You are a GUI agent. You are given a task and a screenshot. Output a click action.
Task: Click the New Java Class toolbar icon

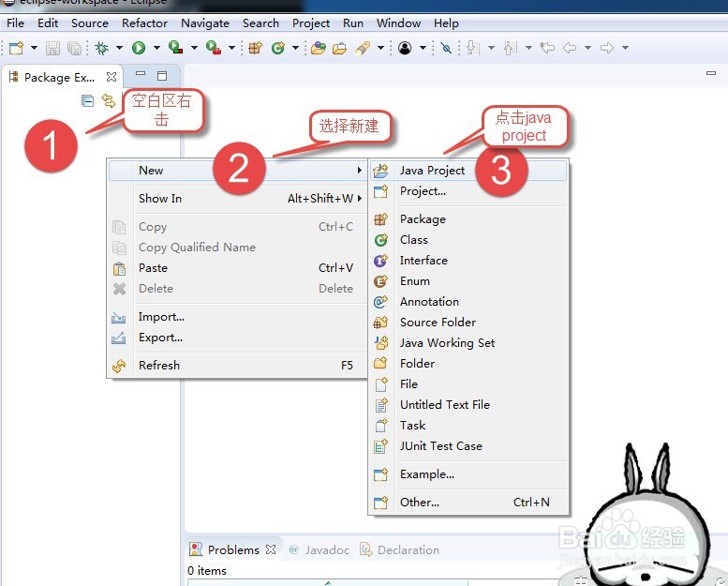pos(278,48)
